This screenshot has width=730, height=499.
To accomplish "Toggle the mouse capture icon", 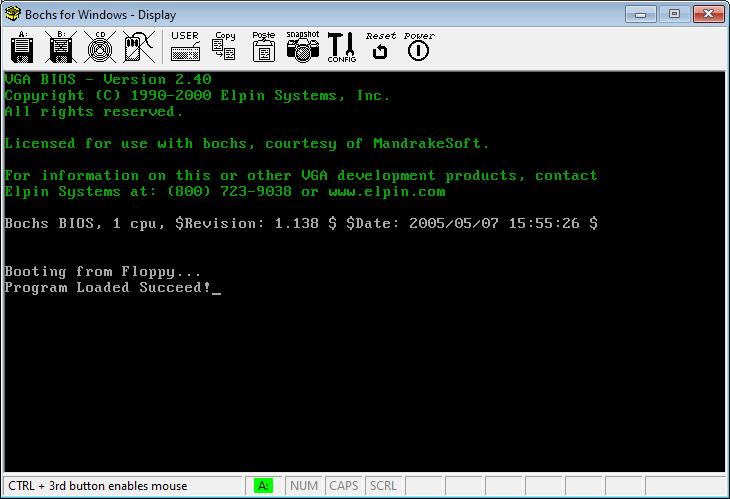I will pos(139,47).
